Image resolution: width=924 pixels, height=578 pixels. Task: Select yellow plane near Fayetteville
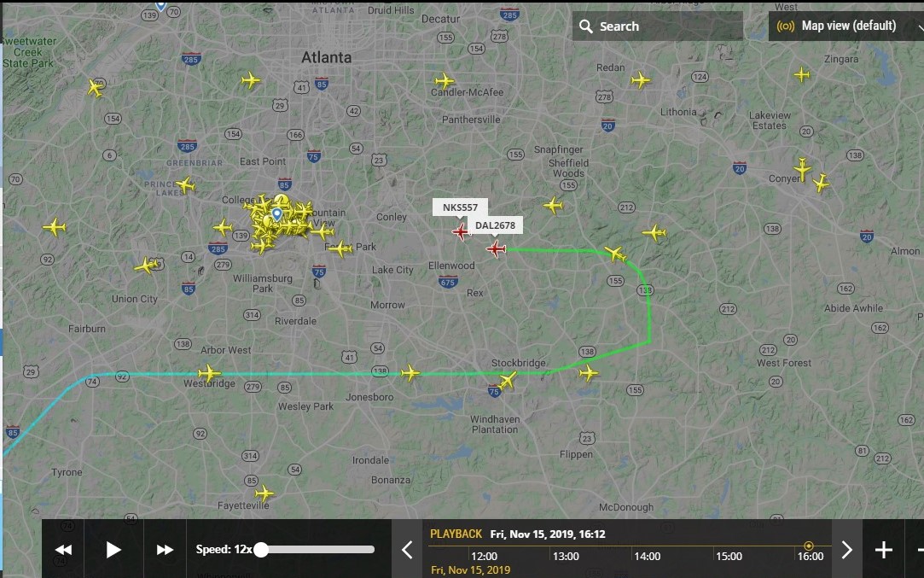tap(264, 493)
